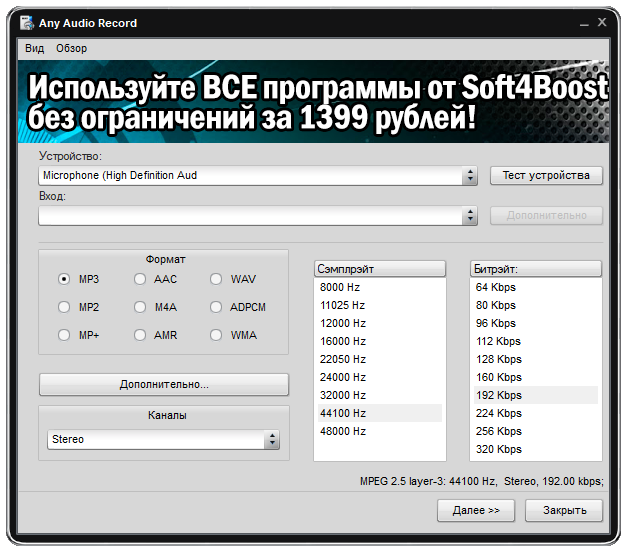Select 11025 Hz sample rate
The width and height of the screenshot is (625, 549).
[380, 305]
